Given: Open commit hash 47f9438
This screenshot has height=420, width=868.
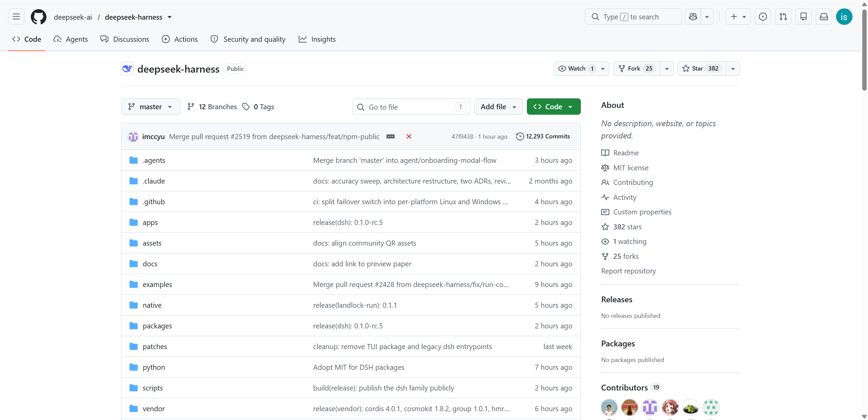Looking at the screenshot, I should 462,136.
